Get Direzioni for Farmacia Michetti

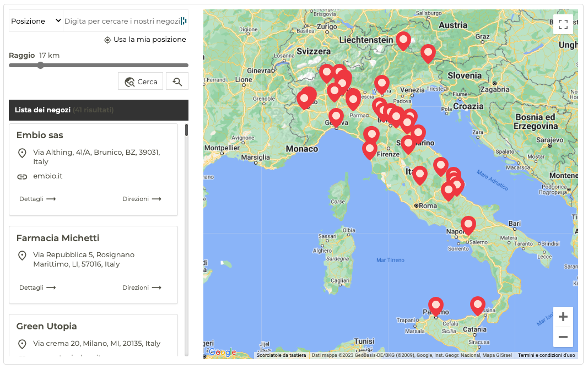[x=142, y=287]
